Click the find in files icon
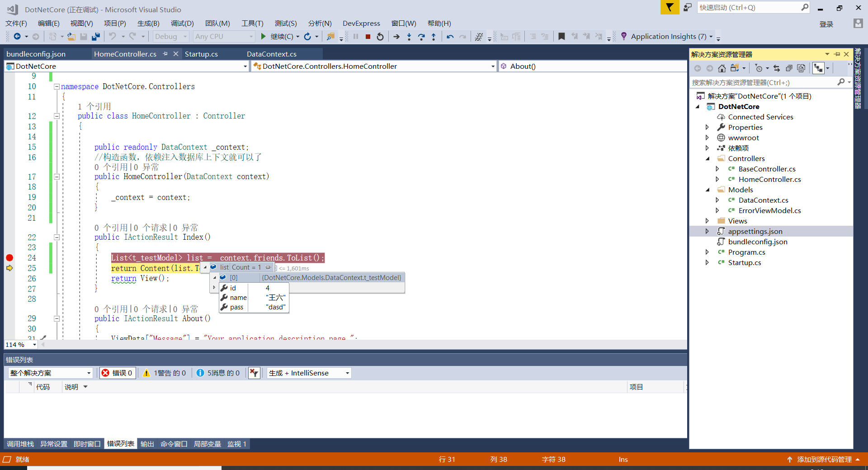 tap(331, 37)
